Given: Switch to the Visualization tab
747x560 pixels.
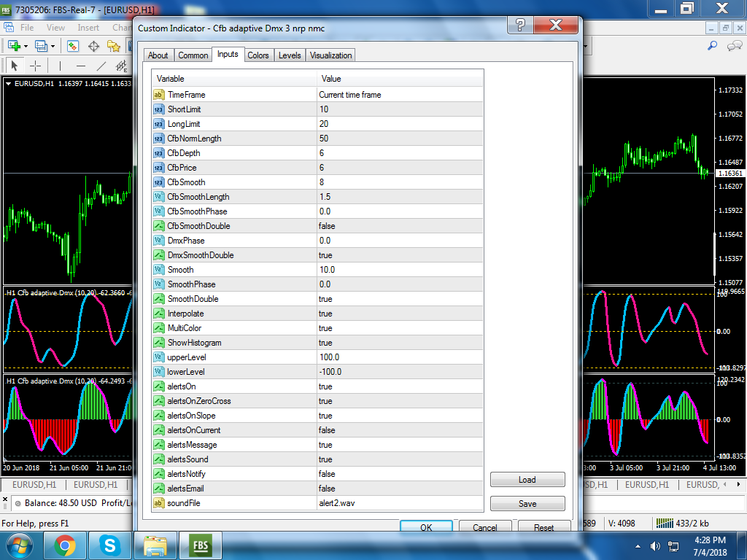Looking at the screenshot, I should 330,55.
